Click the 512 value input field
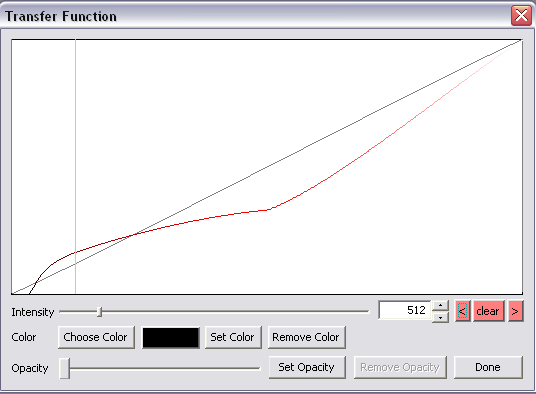Screen dimensions: 536x394 click(404, 310)
